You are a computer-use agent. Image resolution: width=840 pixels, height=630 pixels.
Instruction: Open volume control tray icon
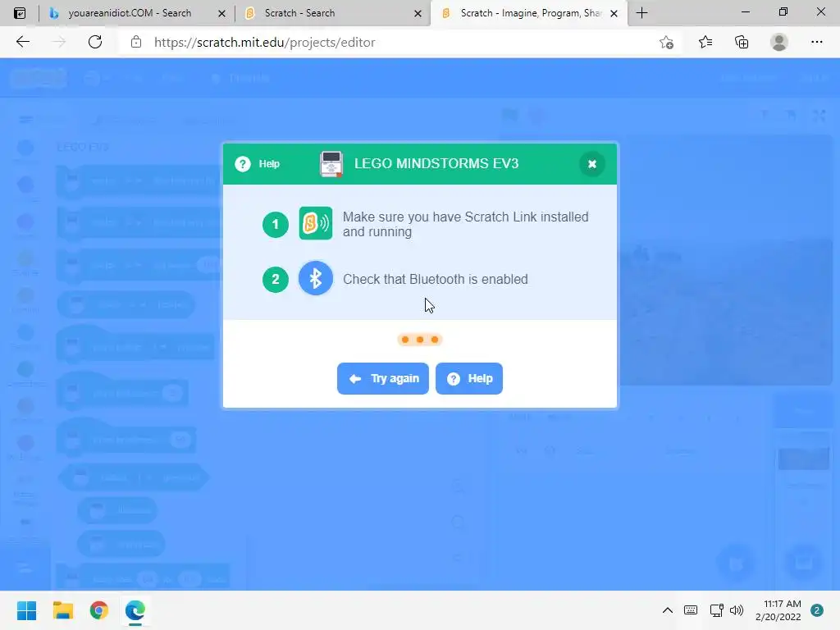pos(737,610)
